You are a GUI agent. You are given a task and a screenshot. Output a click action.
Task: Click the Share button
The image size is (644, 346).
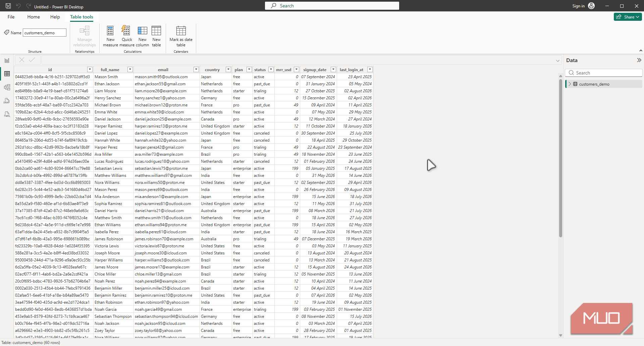628,17
